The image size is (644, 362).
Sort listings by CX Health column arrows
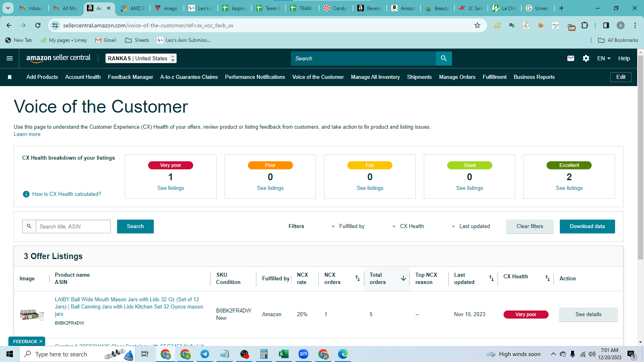point(547,278)
